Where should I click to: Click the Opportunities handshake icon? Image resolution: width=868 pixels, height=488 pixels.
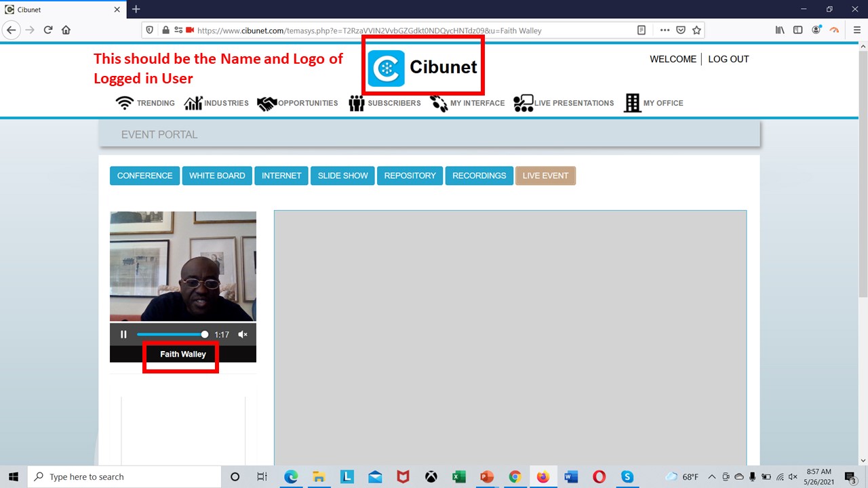coord(267,104)
